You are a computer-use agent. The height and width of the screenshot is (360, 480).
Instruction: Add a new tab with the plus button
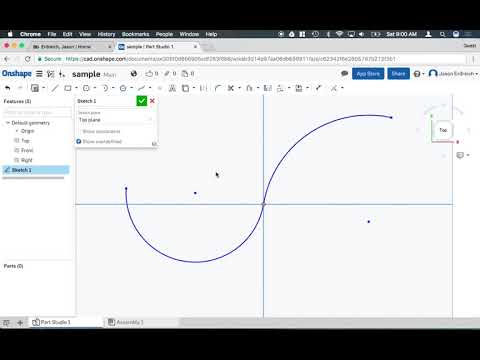pos(20,322)
